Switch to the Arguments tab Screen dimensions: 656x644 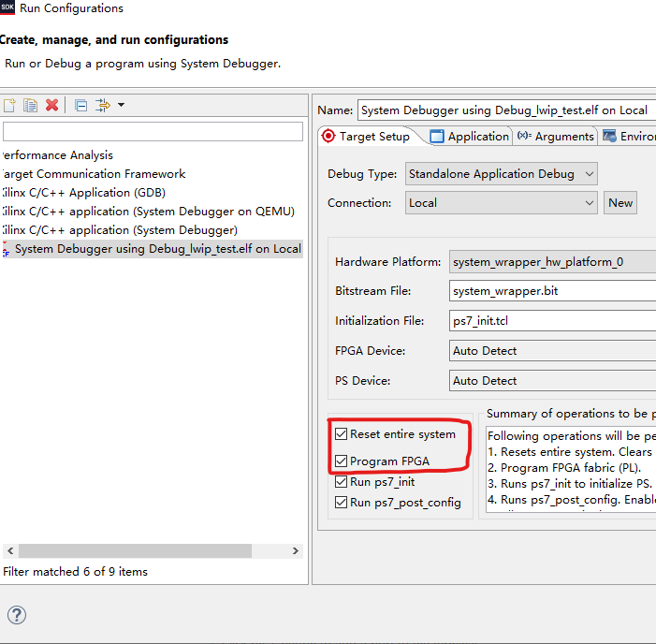point(556,137)
